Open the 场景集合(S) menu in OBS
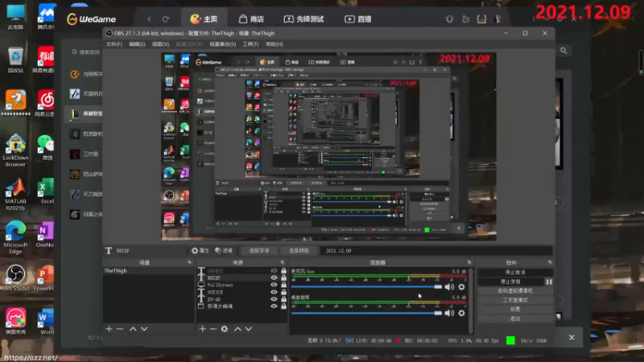Screen dimensions: 644x362 (223, 44)
